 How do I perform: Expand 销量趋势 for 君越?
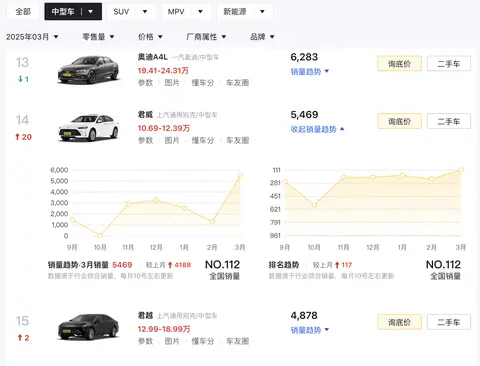310,330
